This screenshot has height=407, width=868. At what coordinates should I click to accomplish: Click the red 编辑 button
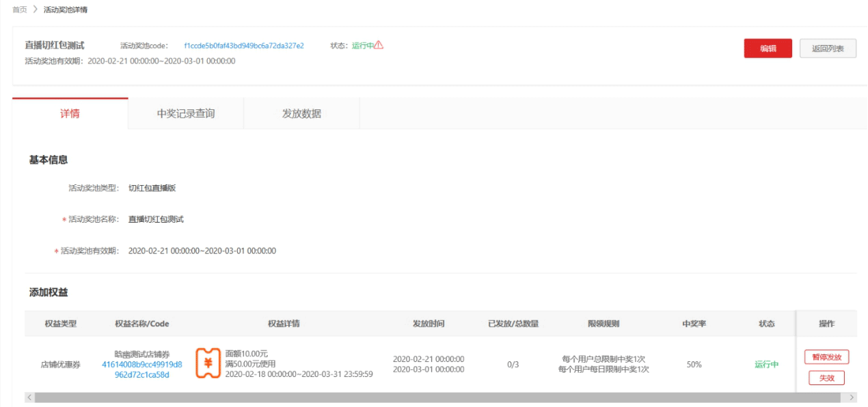tap(768, 48)
